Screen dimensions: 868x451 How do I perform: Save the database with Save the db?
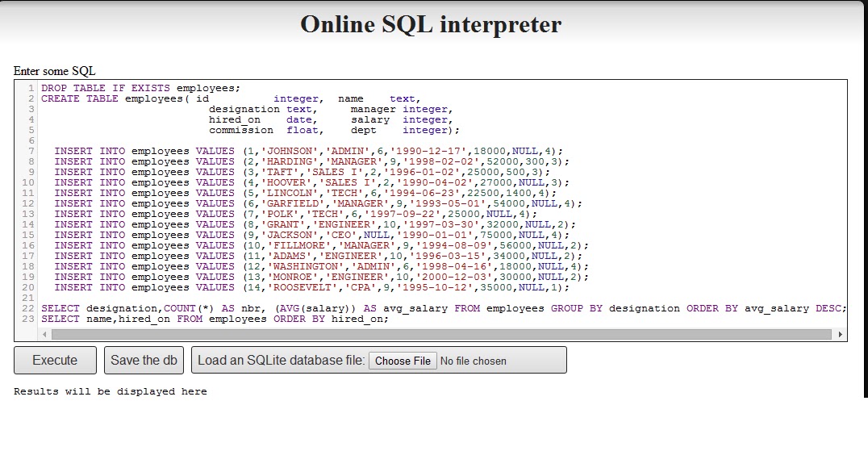[x=144, y=361]
